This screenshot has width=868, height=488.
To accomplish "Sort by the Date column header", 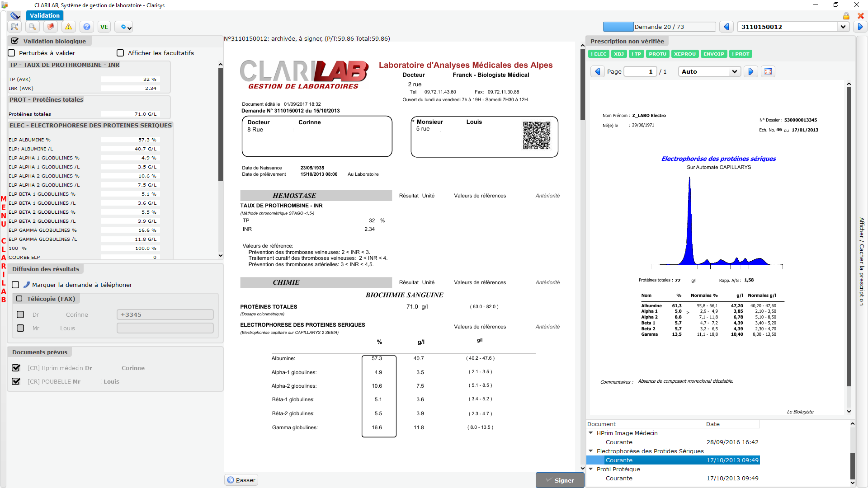I will click(x=732, y=424).
